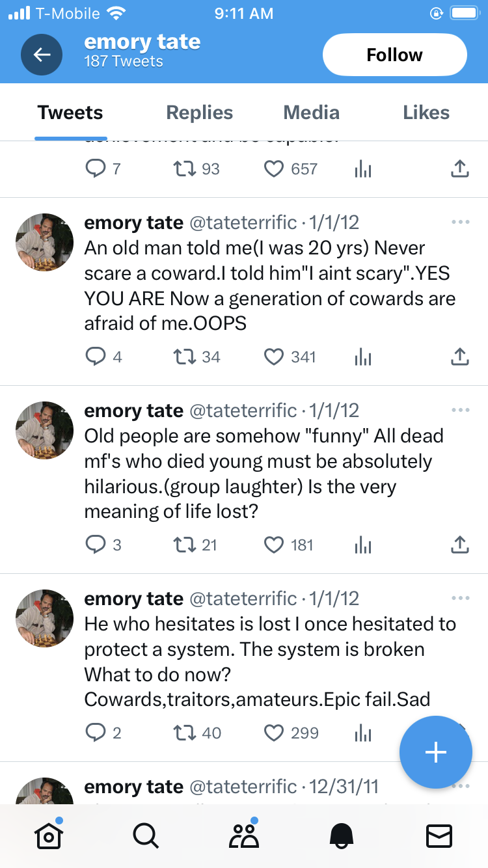Open the Search page

click(145, 835)
